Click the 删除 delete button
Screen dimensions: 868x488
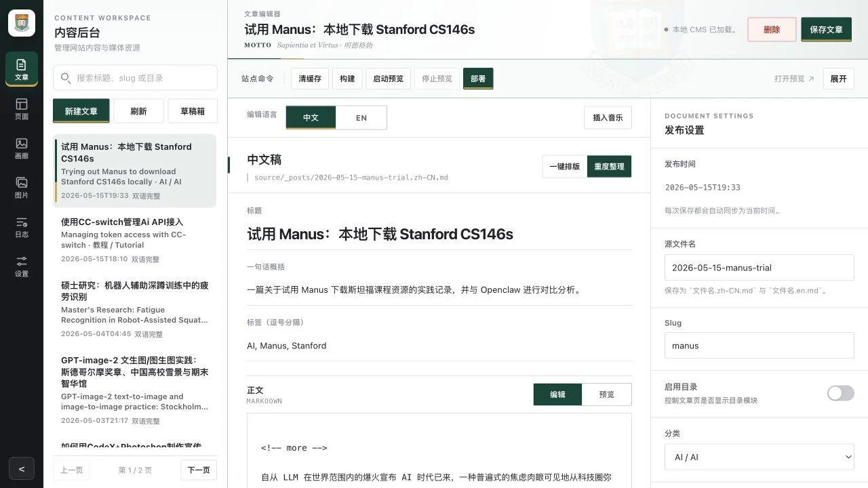click(772, 29)
